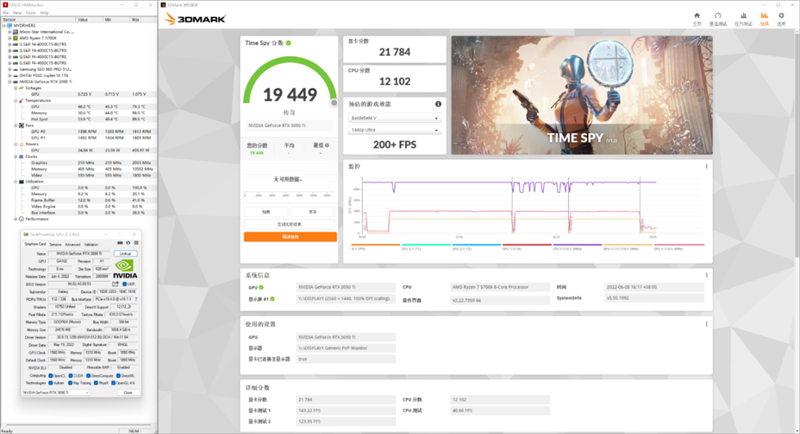800x434 pixels.
Task: Click the GPU-Z screenshot camera icon
Action: [x=120, y=243]
